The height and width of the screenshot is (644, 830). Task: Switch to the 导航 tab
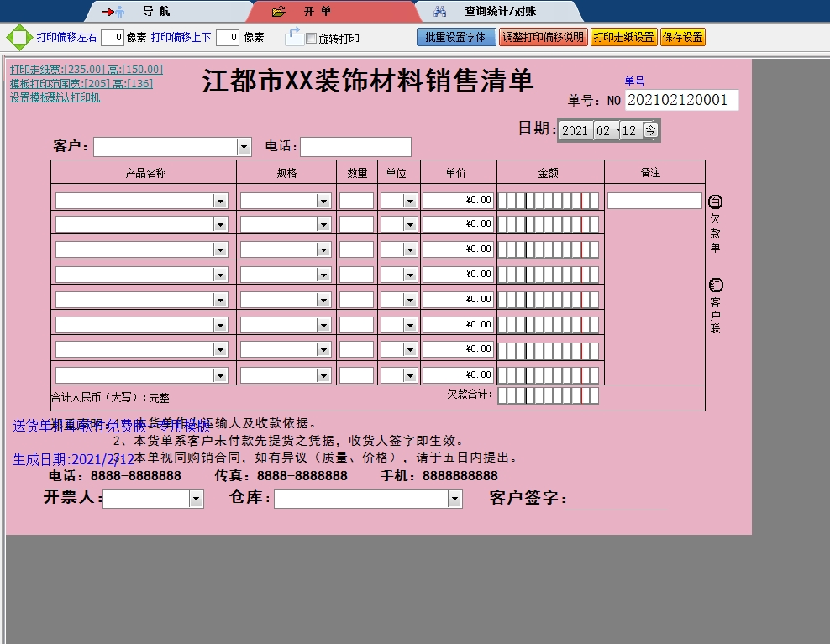[155, 12]
